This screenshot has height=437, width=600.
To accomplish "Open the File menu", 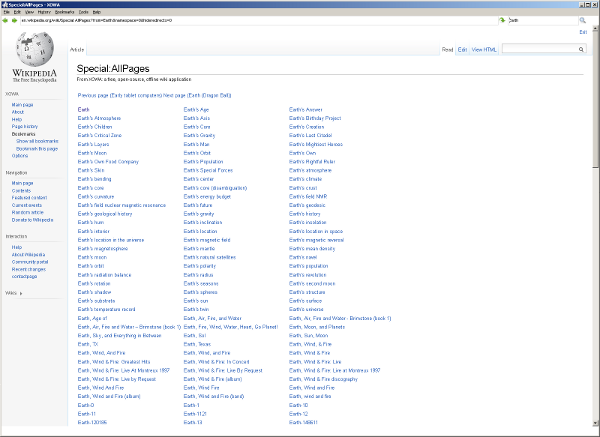I will point(7,11).
